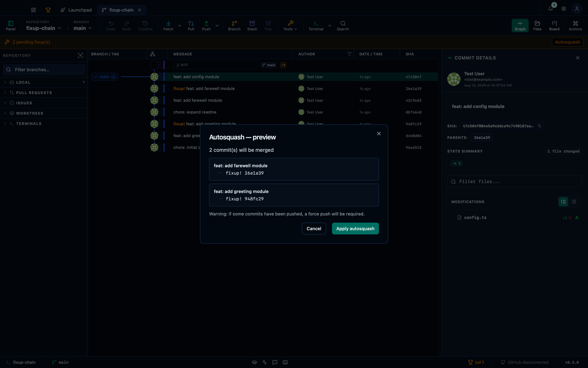588x368 pixels.
Task: Focus the Filter branches input
Action: [x=44, y=70]
